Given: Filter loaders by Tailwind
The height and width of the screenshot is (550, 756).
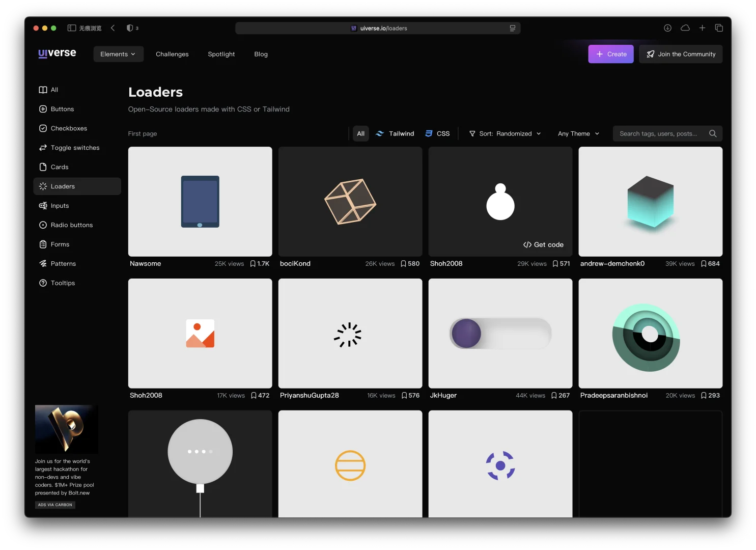Looking at the screenshot, I should [x=395, y=133].
